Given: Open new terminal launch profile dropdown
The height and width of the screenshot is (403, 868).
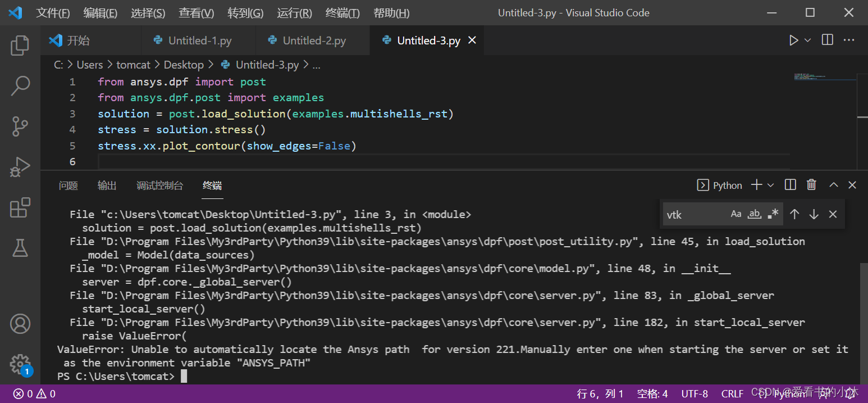Looking at the screenshot, I should pyautogui.click(x=771, y=185).
